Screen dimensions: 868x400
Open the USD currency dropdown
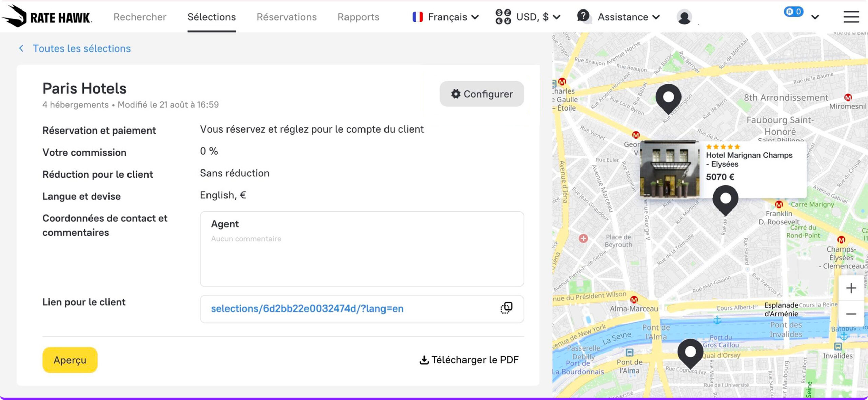pyautogui.click(x=528, y=17)
